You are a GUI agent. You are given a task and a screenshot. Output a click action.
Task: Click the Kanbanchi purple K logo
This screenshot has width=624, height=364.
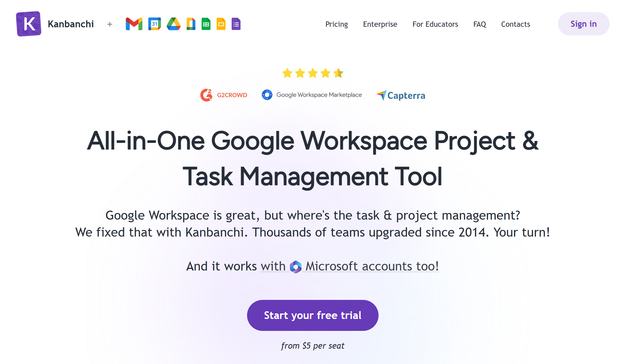pyautogui.click(x=29, y=24)
